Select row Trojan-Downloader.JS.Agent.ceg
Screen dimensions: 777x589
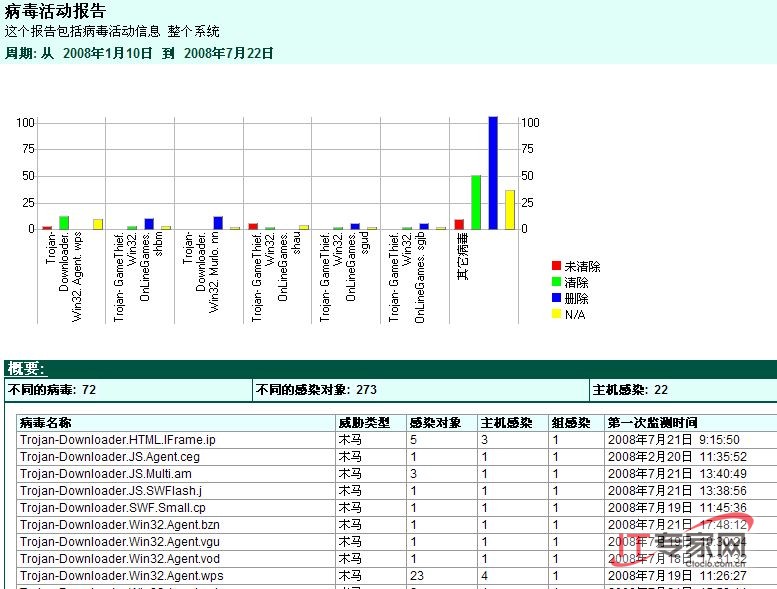point(396,457)
